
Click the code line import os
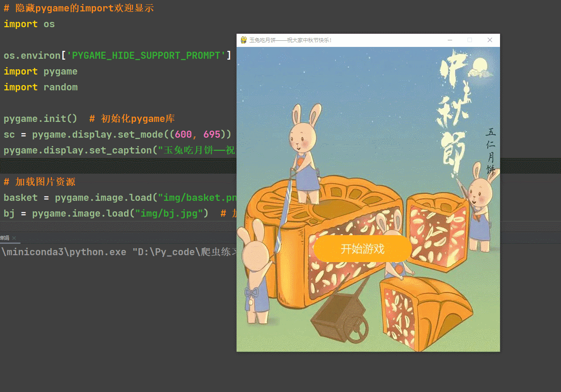pos(29,24)
